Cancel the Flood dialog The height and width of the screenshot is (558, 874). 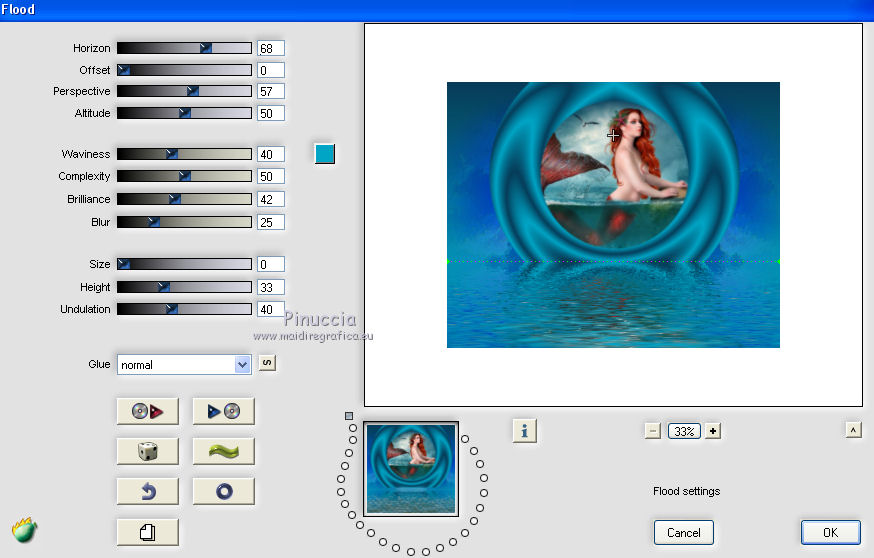coord(683,532)
